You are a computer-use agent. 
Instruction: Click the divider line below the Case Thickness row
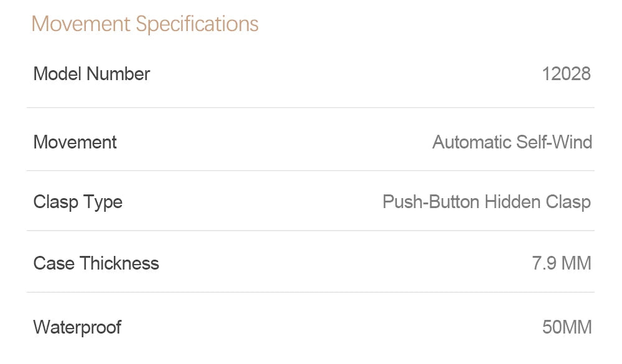click(310, 292)
